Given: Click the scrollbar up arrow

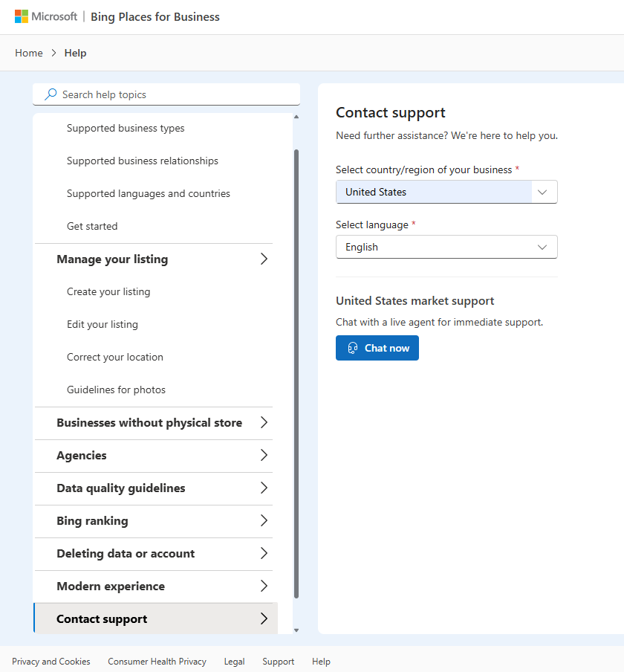Looking at the screenshot, I should pyautogui.click(x=296, y=116).
